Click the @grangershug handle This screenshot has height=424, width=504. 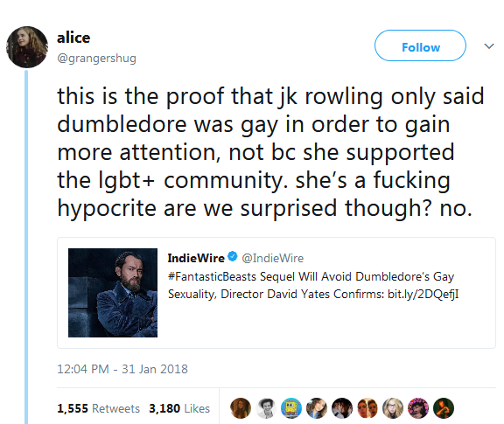96,59
